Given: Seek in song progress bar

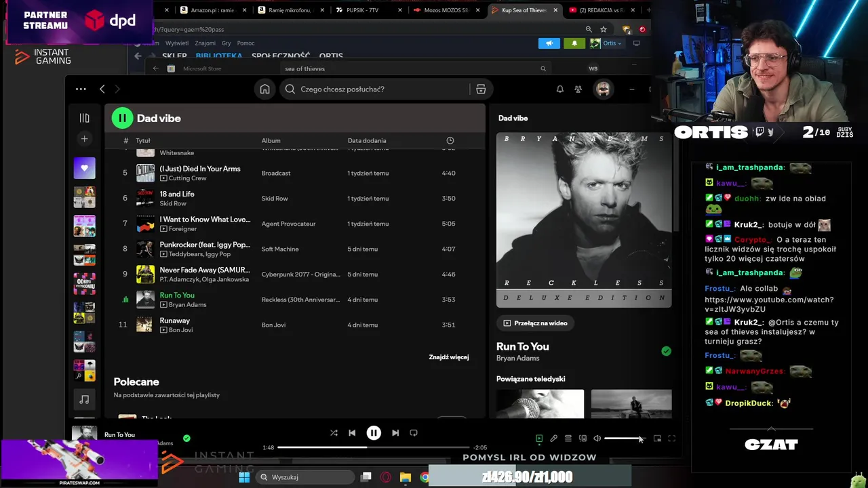Looking at the screenshot, I should [x=373, y=447].
